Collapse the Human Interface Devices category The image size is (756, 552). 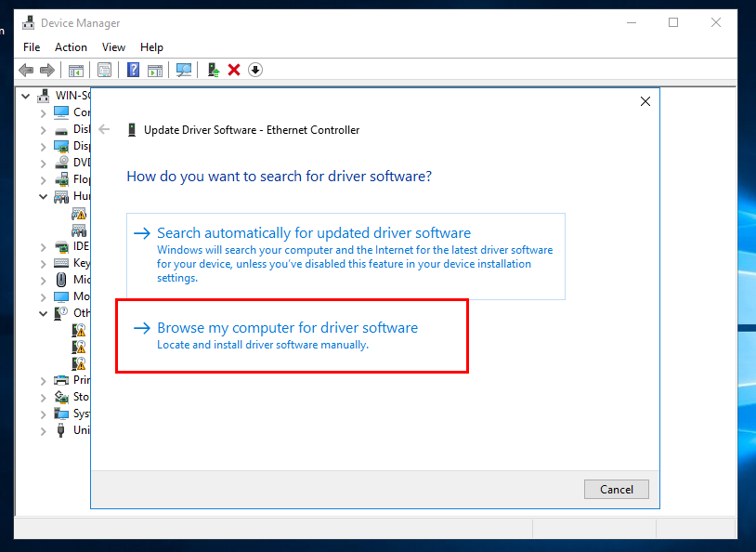(44, 196)
